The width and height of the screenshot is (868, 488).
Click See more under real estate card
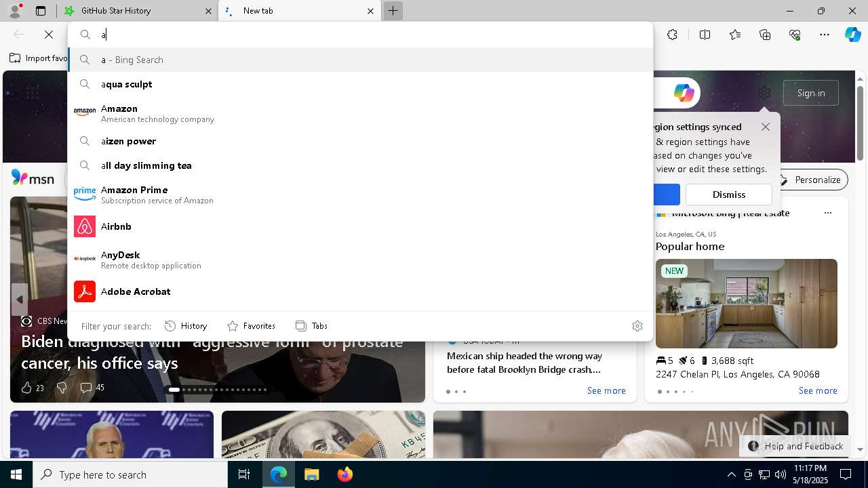coord(818,390)
